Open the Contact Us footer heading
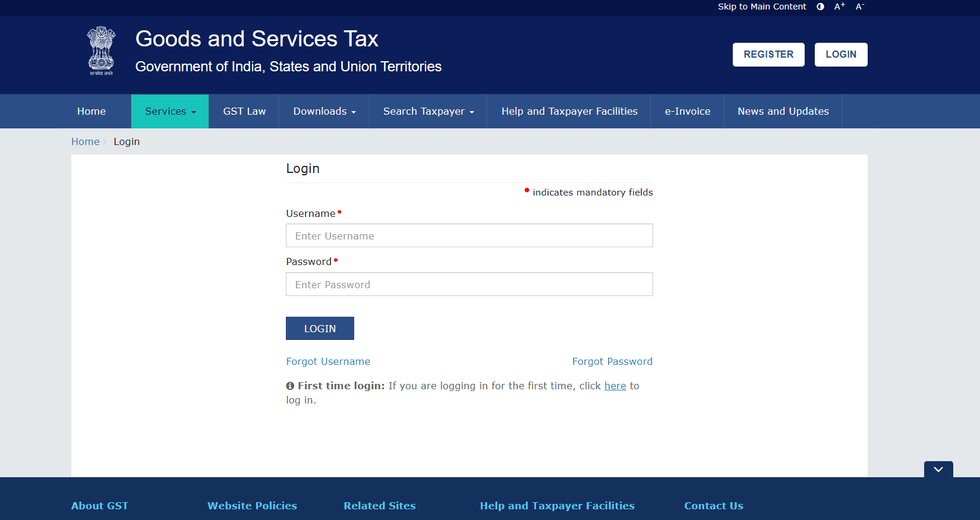This screenshot has height=520, width=980. 714,506
